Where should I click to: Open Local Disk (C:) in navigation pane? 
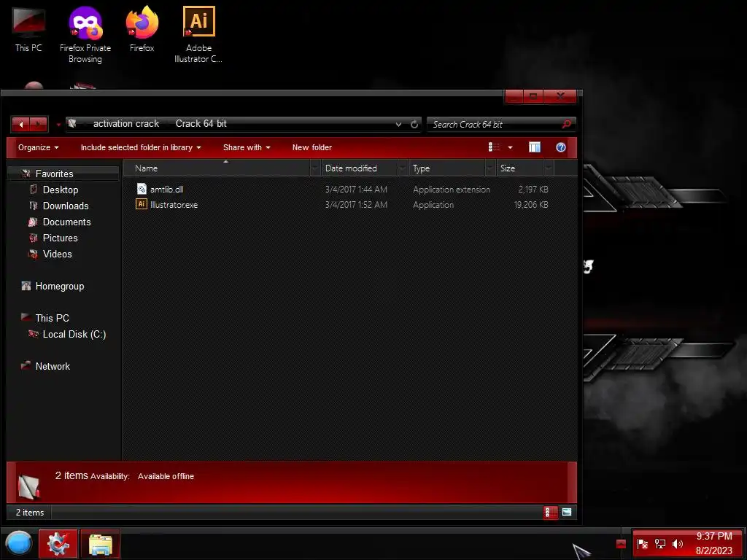74,334
